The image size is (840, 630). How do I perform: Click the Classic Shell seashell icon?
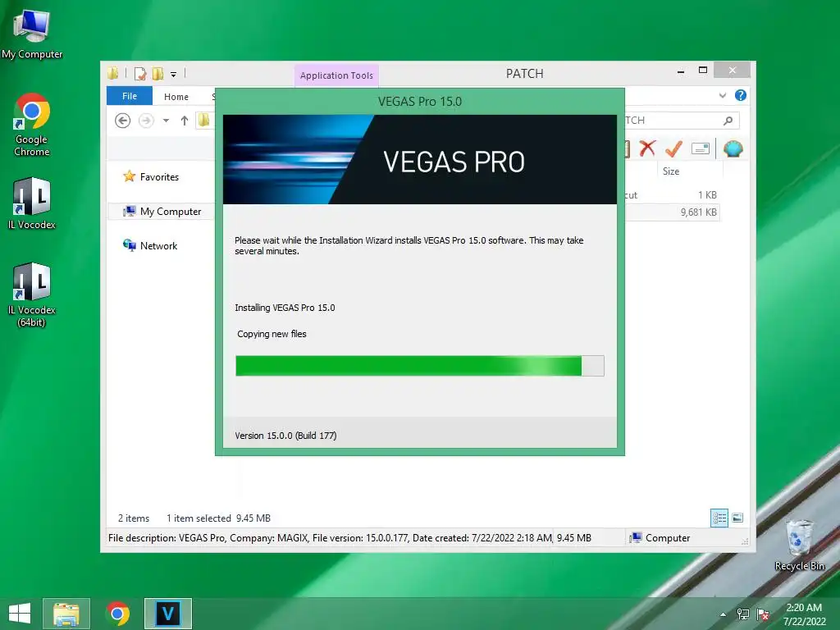click(733, 148)
